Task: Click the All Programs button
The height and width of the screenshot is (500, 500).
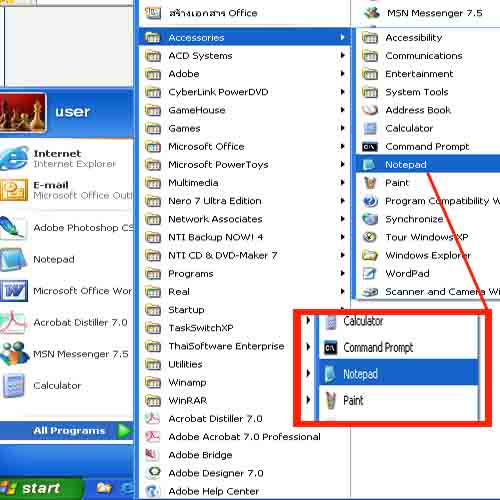Action: (x=67, y=431)
